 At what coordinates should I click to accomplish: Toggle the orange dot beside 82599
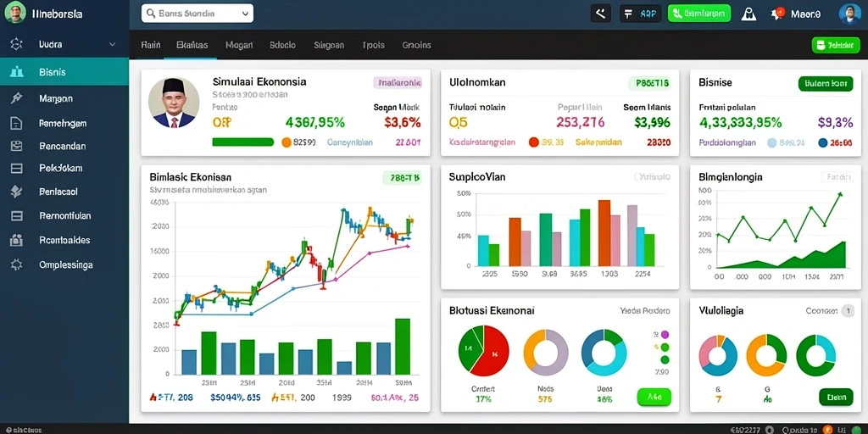click(287, 142)
